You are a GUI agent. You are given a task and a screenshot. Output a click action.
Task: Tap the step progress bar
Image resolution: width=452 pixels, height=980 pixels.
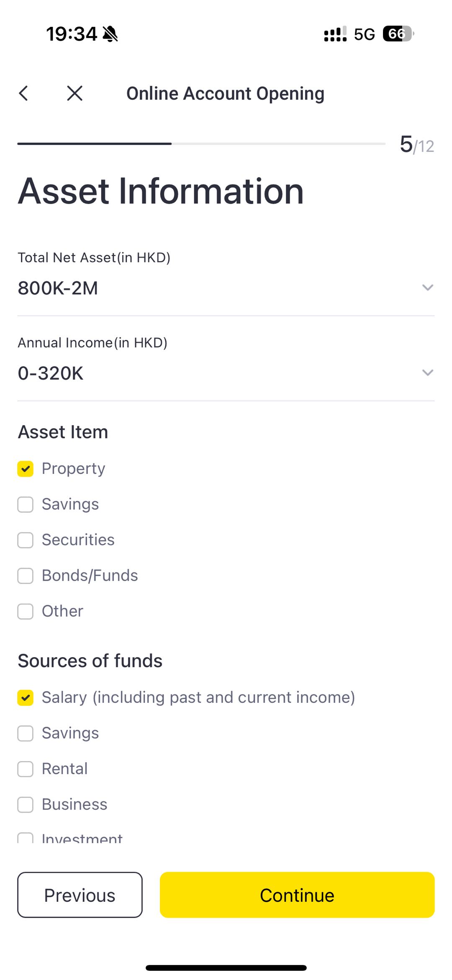coord(201,144)
